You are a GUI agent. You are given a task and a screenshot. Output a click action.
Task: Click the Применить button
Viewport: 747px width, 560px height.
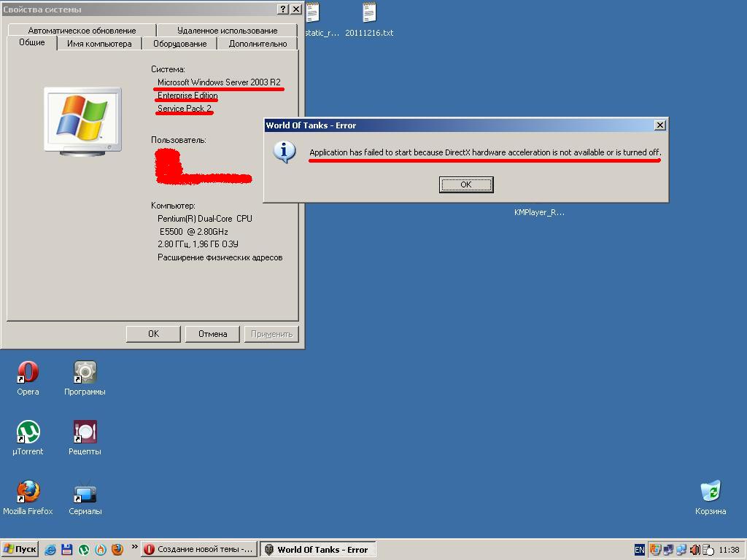click(x=271, y=334)
